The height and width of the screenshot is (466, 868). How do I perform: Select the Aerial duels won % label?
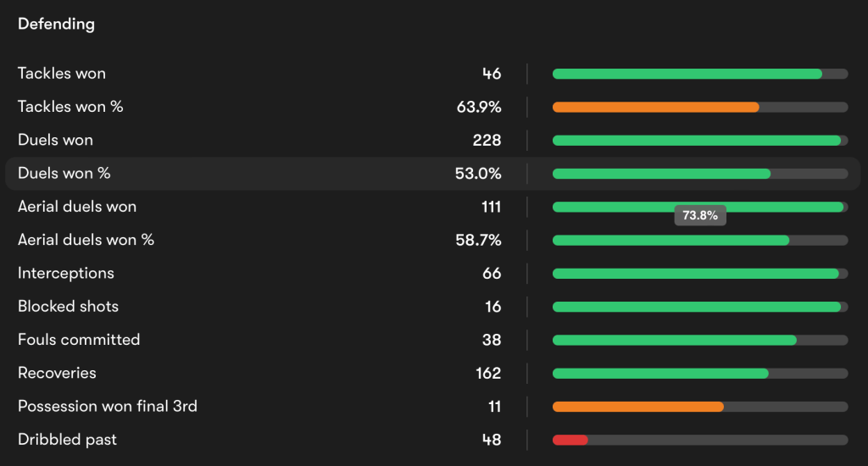point(86,240)
